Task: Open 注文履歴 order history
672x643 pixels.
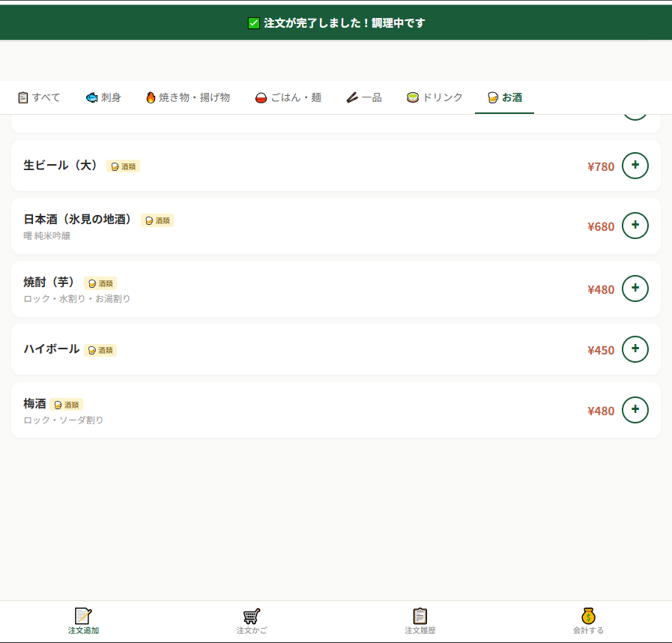Action: click(420, 621)
